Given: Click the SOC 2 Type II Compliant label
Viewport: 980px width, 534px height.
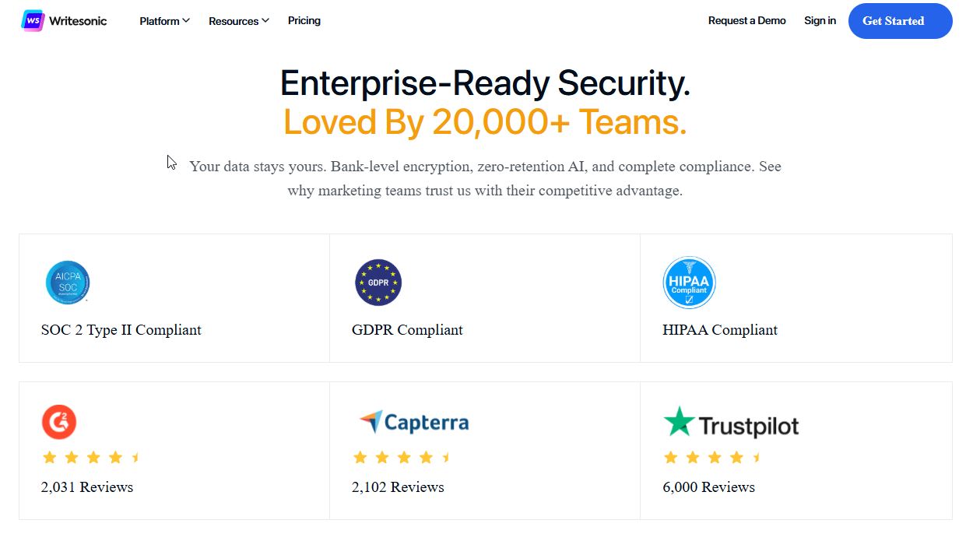Looking at the screenshot, I should point(121,330).
